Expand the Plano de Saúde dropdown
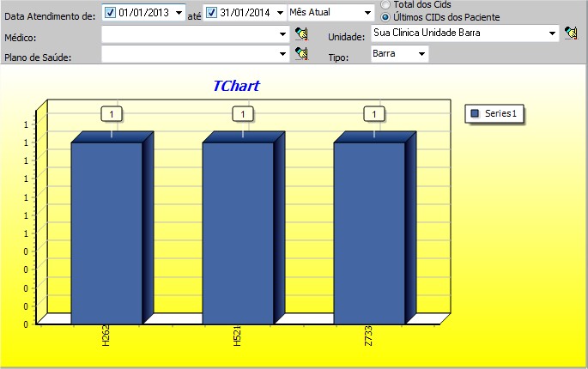This screenshot has height=369, width=588. 283,54
